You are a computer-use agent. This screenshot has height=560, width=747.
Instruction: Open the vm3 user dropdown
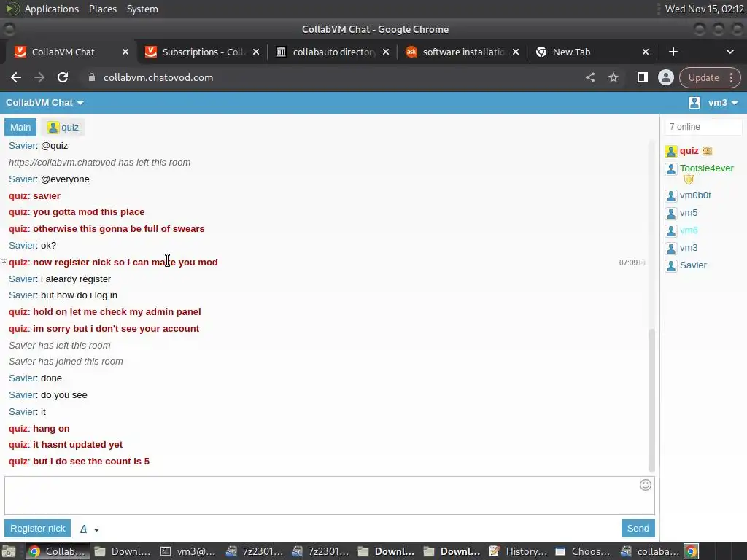point(723,102)
